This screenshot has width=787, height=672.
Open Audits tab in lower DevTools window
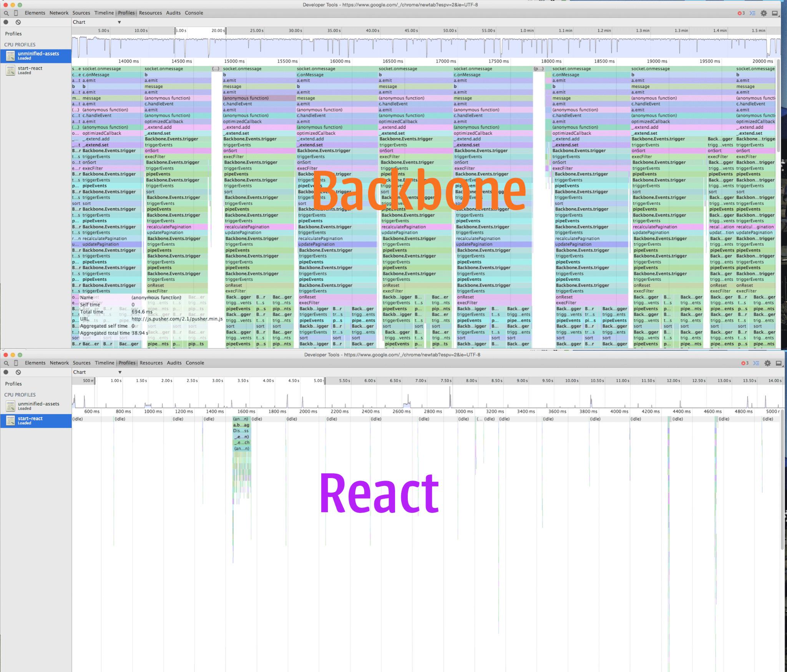[x=174, y=363]
